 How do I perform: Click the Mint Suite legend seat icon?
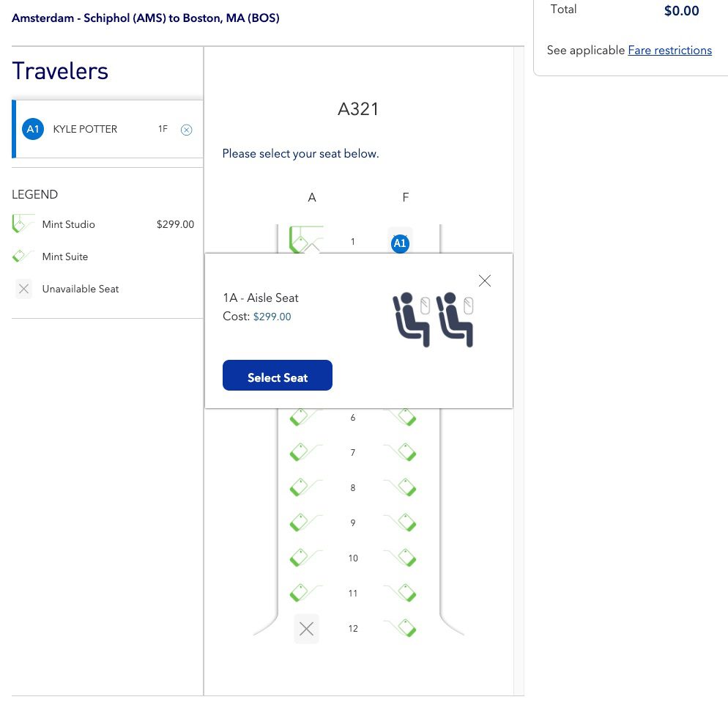pyautogui.click(x=23, y=255)
